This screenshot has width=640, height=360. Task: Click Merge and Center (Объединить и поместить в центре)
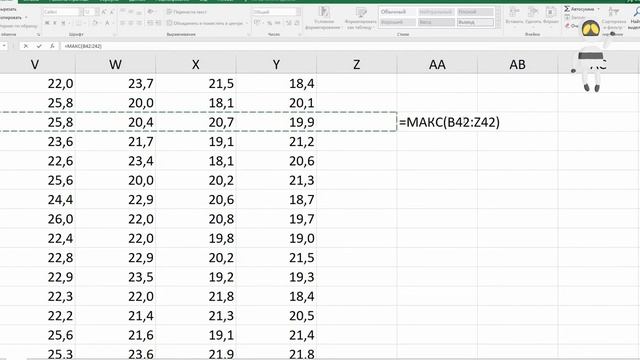pyautogui.click(x=204, y=23)
